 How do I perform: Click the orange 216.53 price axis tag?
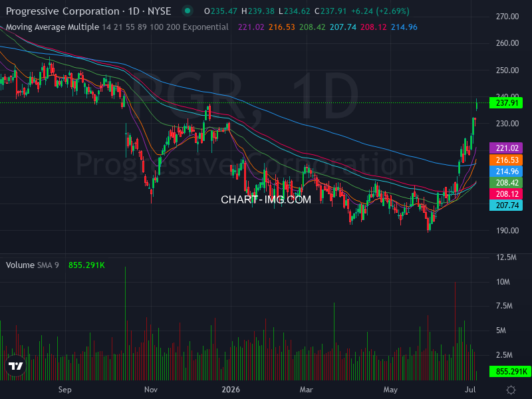tap(506, 160)
